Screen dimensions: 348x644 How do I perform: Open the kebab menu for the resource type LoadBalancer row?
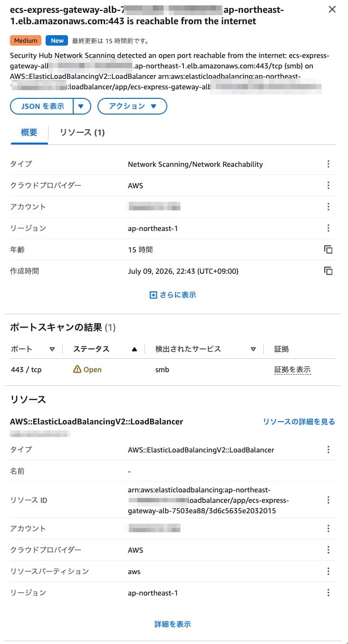(328, 450)
